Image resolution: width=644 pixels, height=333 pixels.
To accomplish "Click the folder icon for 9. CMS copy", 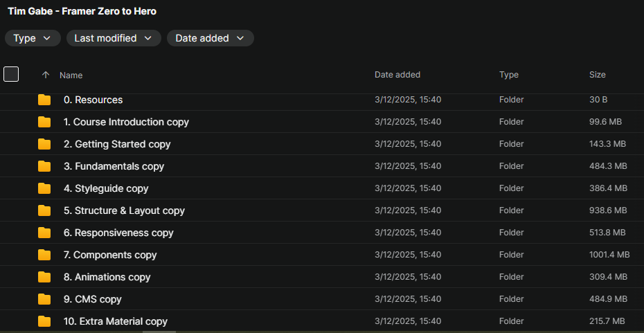I will pyautogui.click(x=44, y=299).
